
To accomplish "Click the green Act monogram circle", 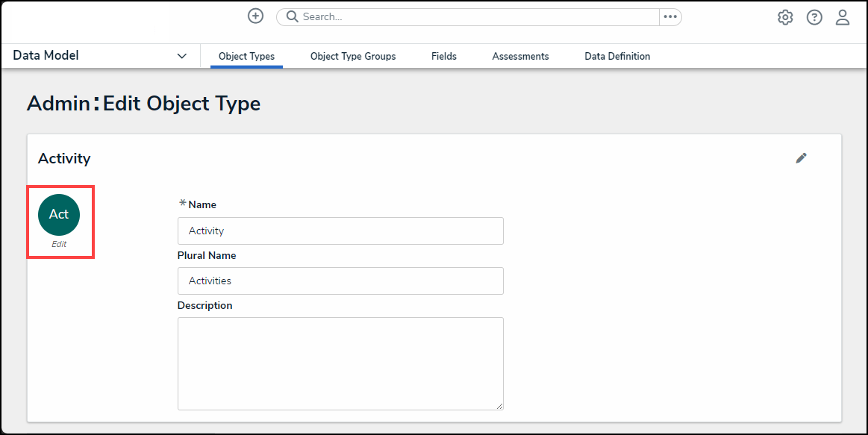I will point(59,214).
